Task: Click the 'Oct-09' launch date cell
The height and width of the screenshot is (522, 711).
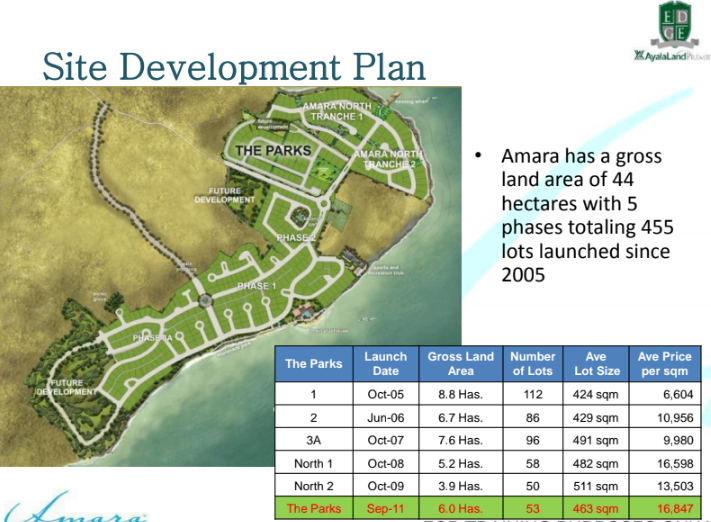Action: pyautogui.click(x=386, y=486)
